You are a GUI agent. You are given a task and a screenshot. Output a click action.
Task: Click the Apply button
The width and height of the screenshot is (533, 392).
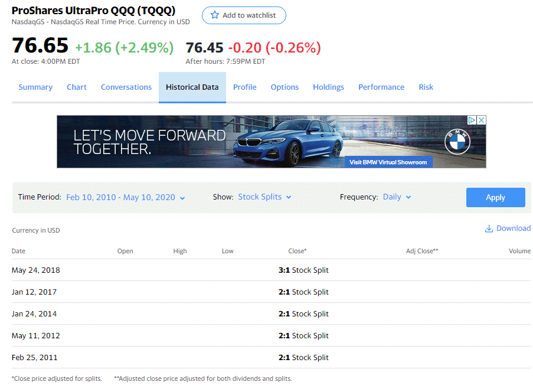pyautogui.click(x=495, y=197)
